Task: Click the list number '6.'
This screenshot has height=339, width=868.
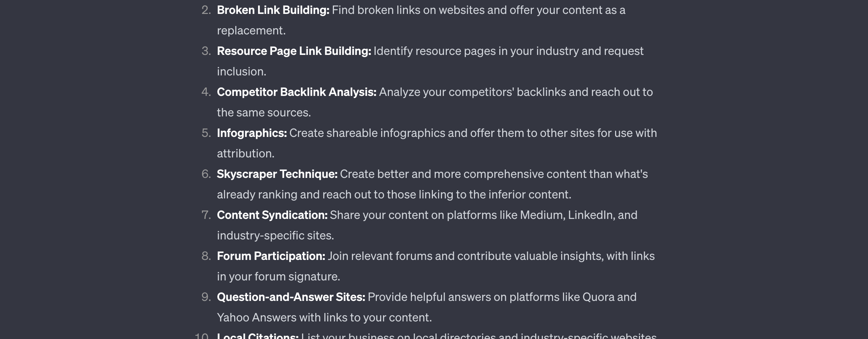Action: tap(206, 174)
